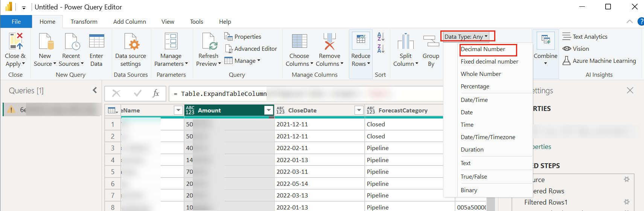This screenshot has width=644, height=211.
Task: Click the table menu icon in grid corner
Action: click(x=113, y=110)
